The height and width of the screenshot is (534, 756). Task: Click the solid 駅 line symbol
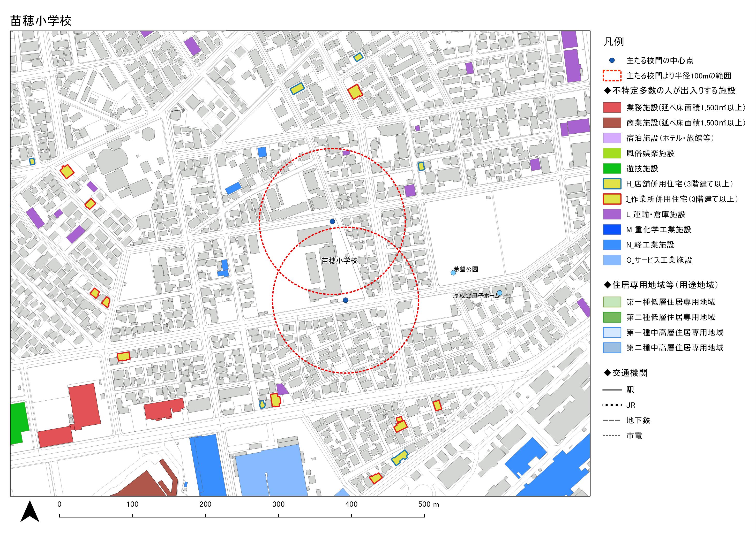click(612, 390)
